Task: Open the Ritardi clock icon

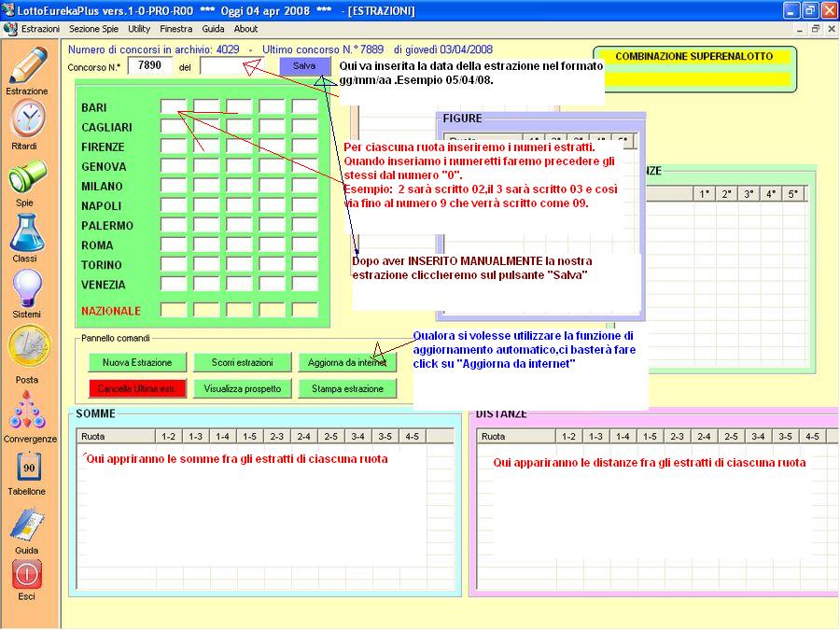Action: 28,119
